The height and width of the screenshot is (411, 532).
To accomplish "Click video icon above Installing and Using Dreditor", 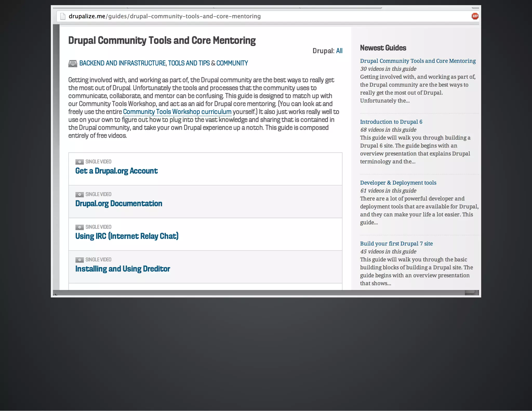I will click(x=79, y=260).
